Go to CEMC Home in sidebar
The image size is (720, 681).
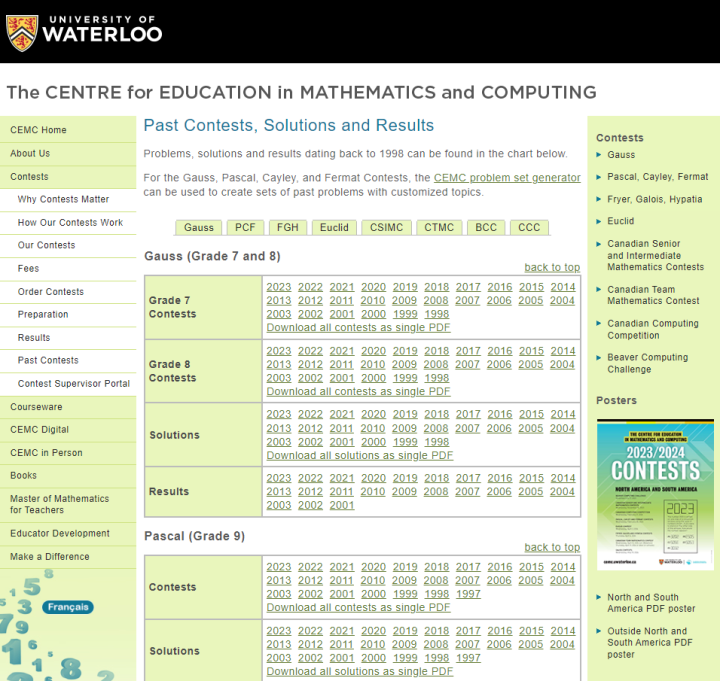(38, 130)
